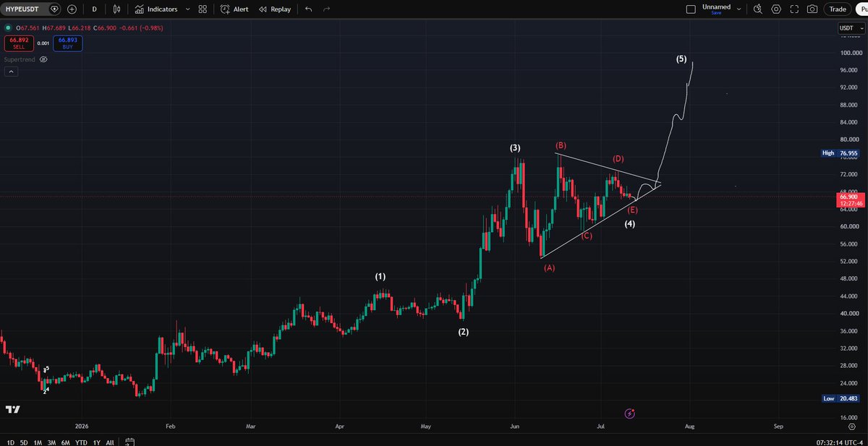
Task: Undo the last chart action
Action: click(x=309, y=9)
